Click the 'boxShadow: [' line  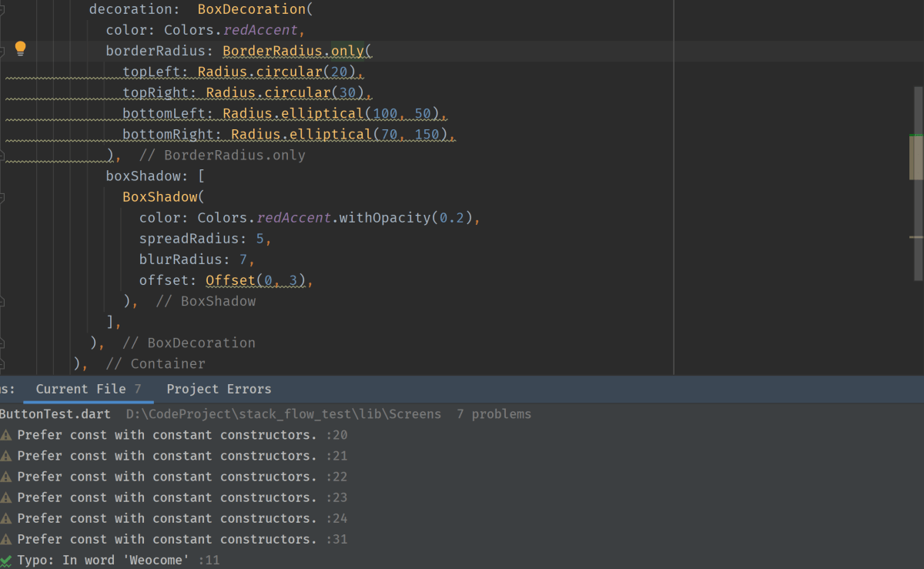point(155,176)
